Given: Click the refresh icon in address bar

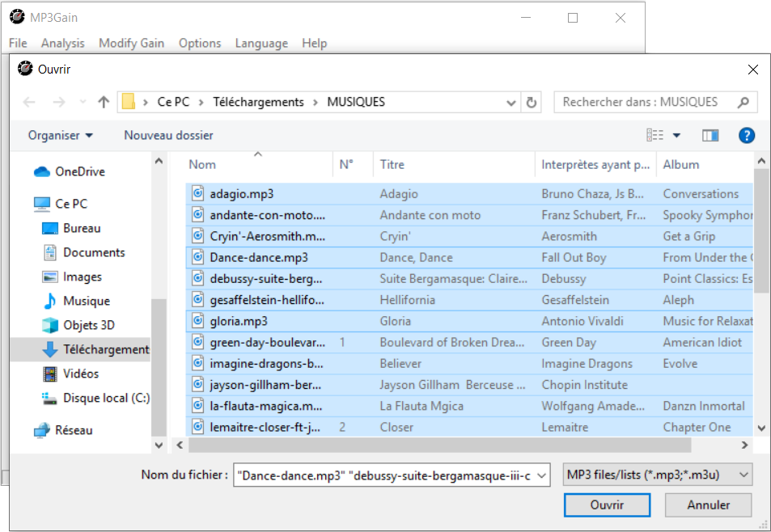Looking at the screenshot, I should click(x=532, y=102).
